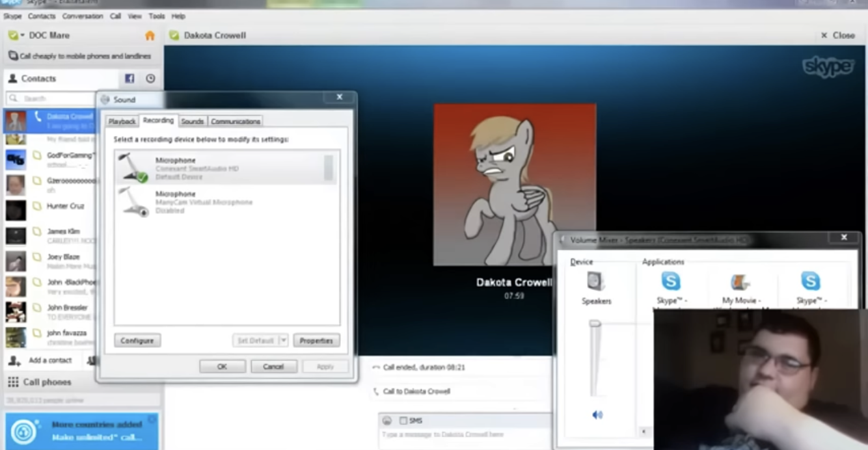
Task: Close the Volume Mixer window
Action: 844,237
